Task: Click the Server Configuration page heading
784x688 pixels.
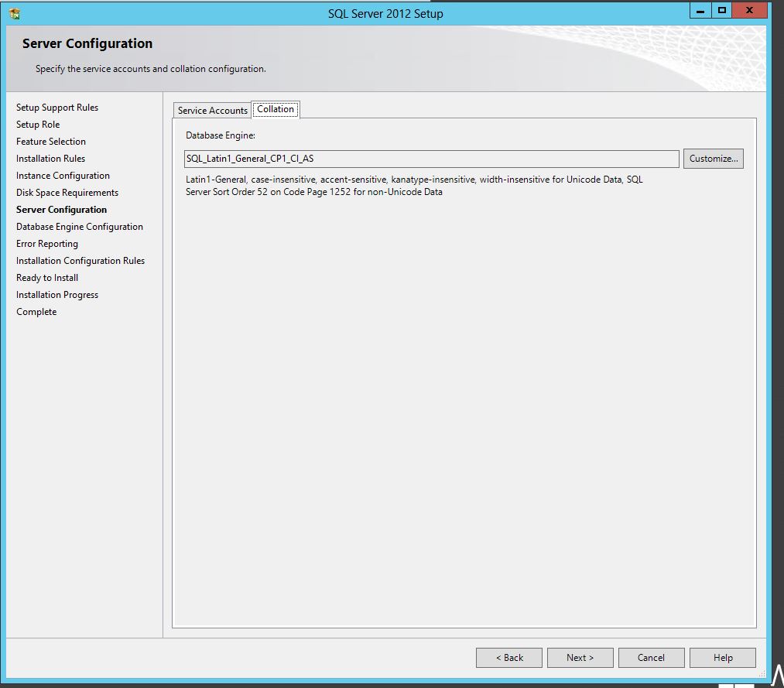Action: (x=87, y=43)
